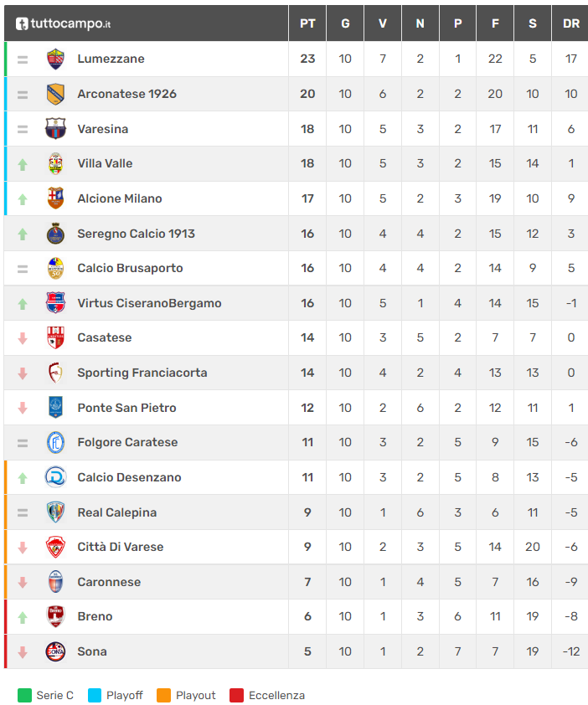Open the Virtus CiseranoBergamo team link
Image resolution: width=588 pixels, height=705 pixels.
149,303
